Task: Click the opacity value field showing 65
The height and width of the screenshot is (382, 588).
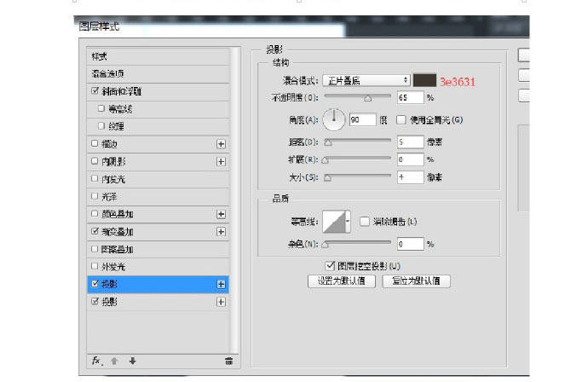Action: point(411,97)
